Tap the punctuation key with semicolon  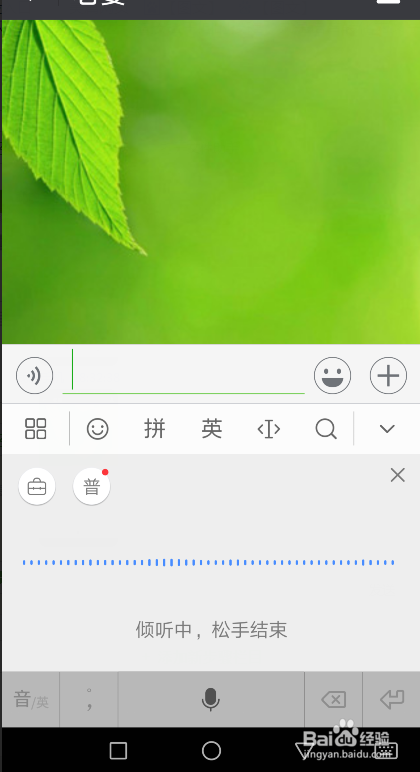pyautogui.click(x=89, y=699)
